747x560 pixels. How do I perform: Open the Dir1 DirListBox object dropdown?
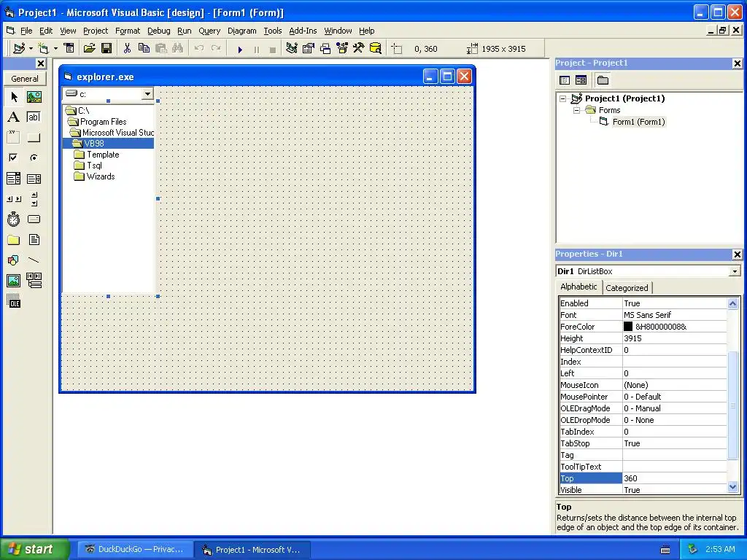point(735,271)
